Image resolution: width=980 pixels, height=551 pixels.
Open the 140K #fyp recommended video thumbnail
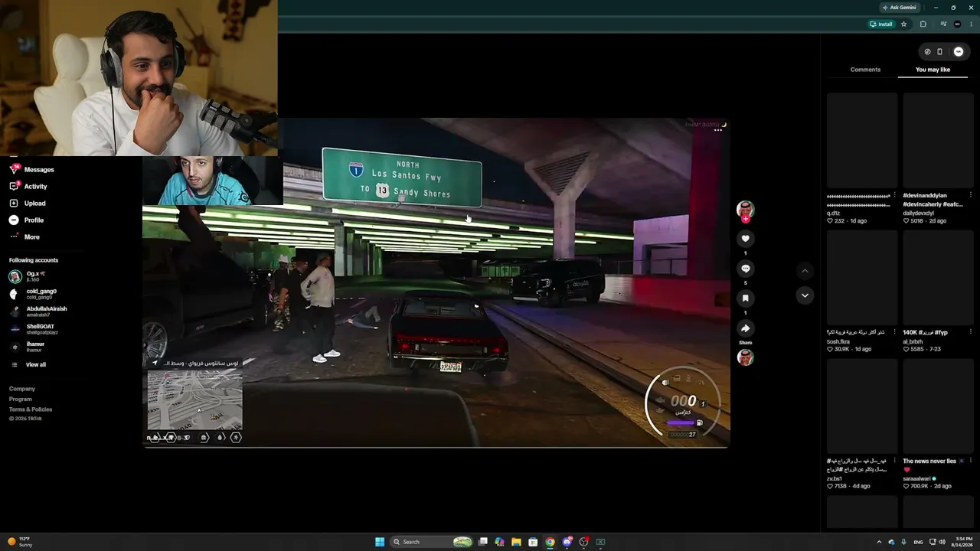point(938,277)
